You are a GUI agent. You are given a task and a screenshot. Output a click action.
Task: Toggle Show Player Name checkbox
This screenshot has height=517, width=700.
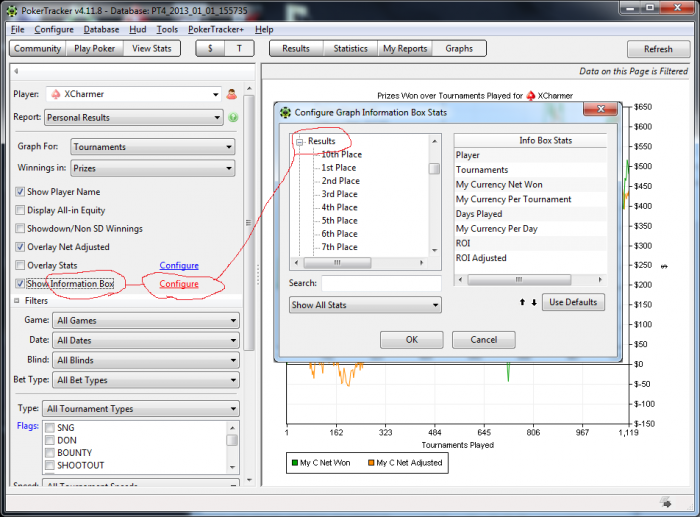(20, 192)
